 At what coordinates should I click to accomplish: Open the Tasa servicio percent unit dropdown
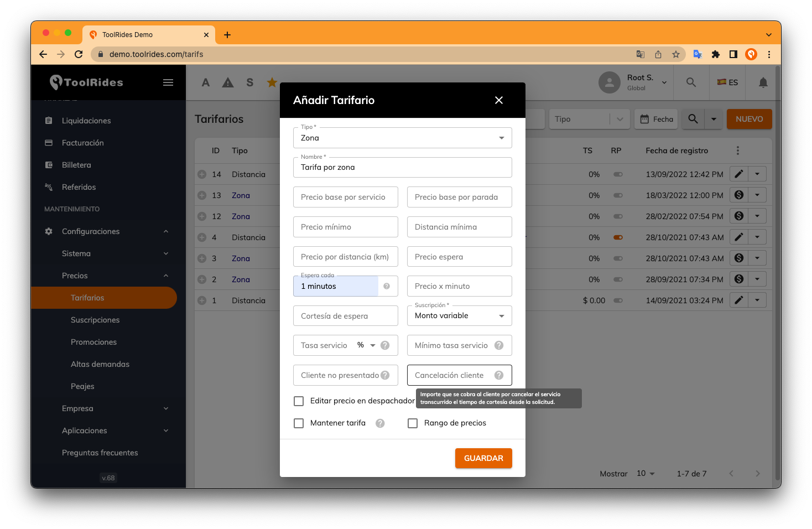[x=367, y=345]
